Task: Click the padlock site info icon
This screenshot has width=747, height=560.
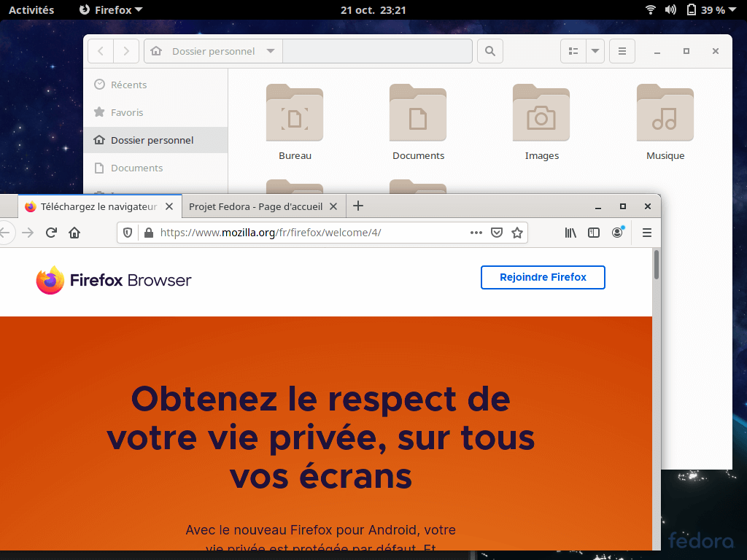Action: (149, 233)
